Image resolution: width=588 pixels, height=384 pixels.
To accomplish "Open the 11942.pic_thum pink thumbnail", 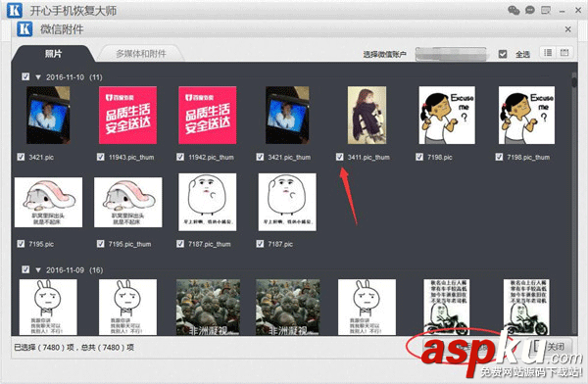I will click(x=208, y=116).
